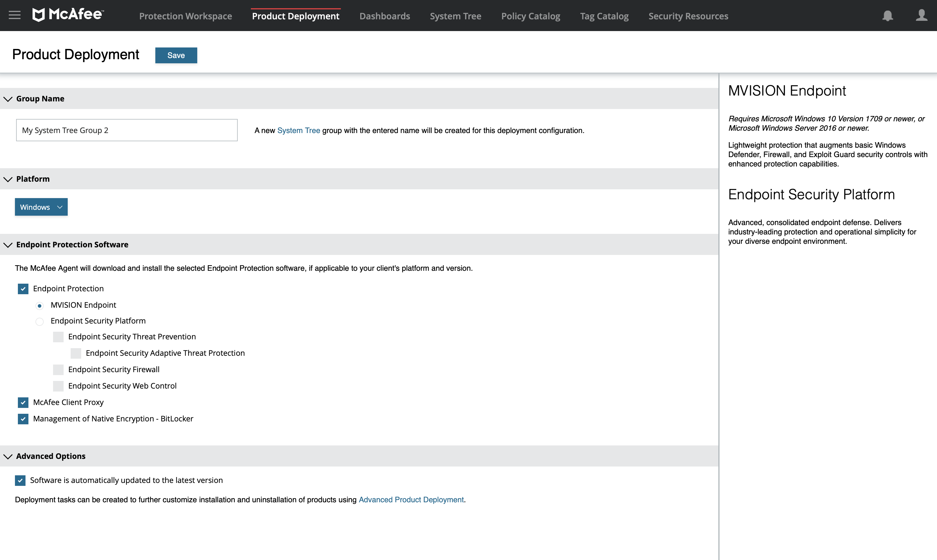Open the notifications bell
The width and height of the screenshot is (937, 560).
(x=887, y=16)
